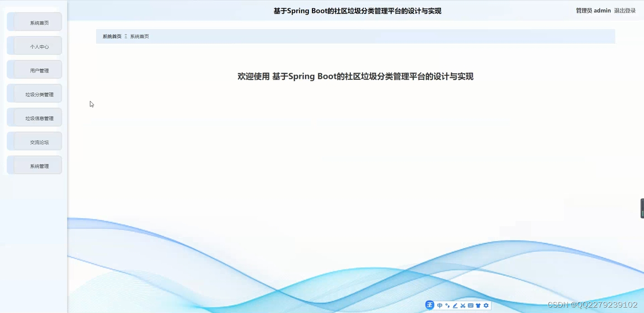This screenshot has width=644, height=313.
Task: Open IME settings with the gear icon
Action: pos(486,305)
